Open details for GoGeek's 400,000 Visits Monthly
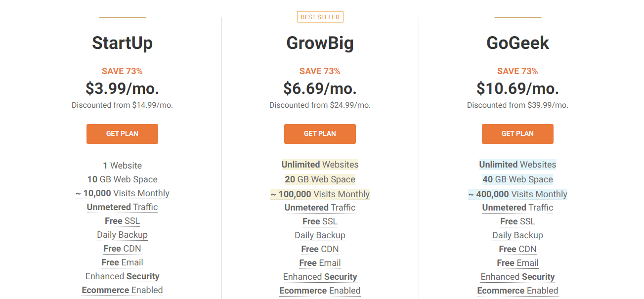This screenshot has height=299, width=644. [x=517, y=194]
